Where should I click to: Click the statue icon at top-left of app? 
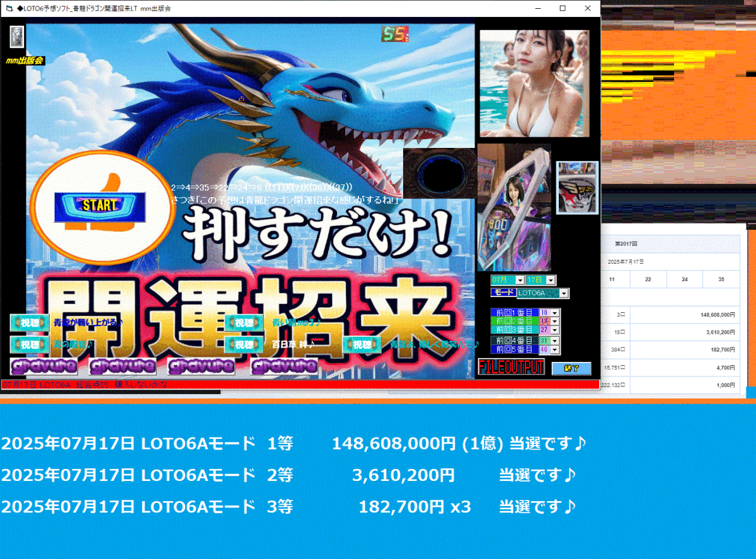17,37
